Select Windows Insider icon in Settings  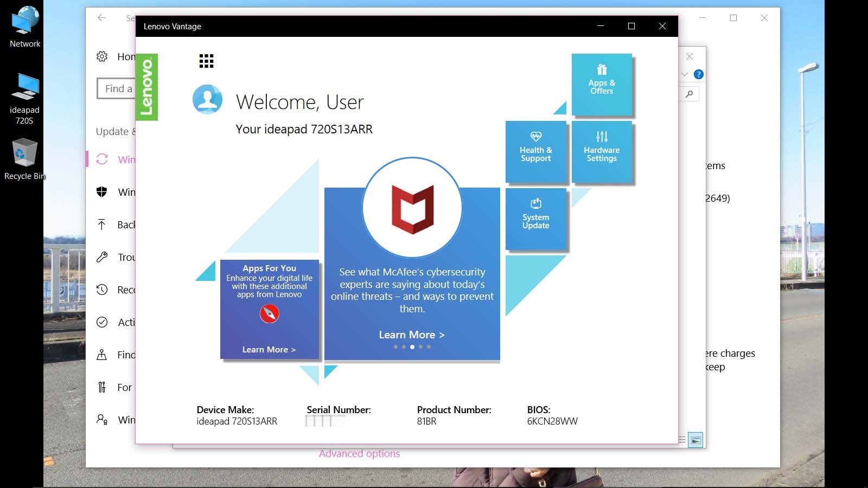tap(102, 420)
